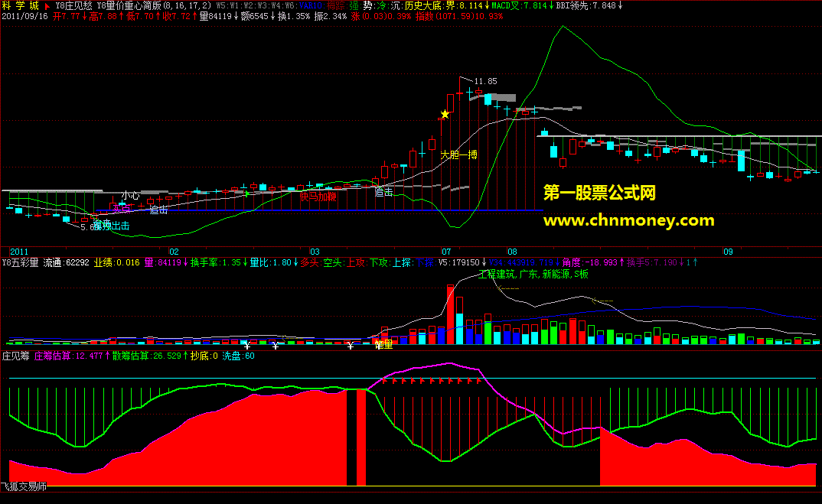Select the 界:8.114 value

465,6
